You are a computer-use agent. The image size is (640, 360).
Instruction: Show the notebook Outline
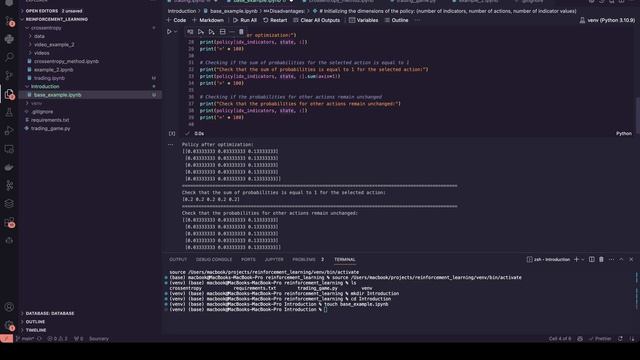tap(396, 20)
